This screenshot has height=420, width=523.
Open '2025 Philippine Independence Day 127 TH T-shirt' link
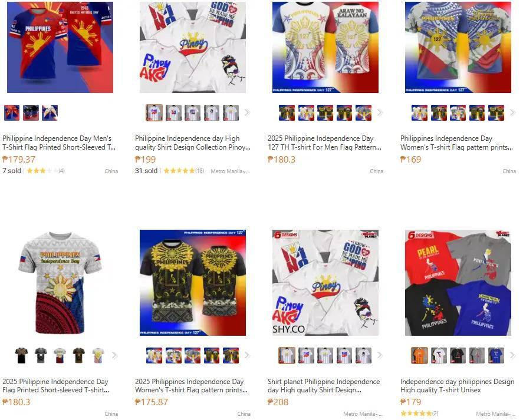pyautogui.click(x=324, y=143)
